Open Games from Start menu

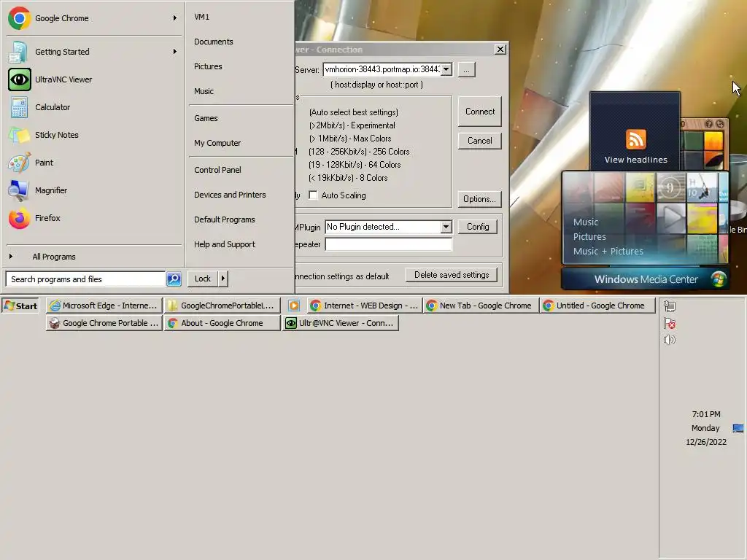pyautogui.click(x=206, y=118)
